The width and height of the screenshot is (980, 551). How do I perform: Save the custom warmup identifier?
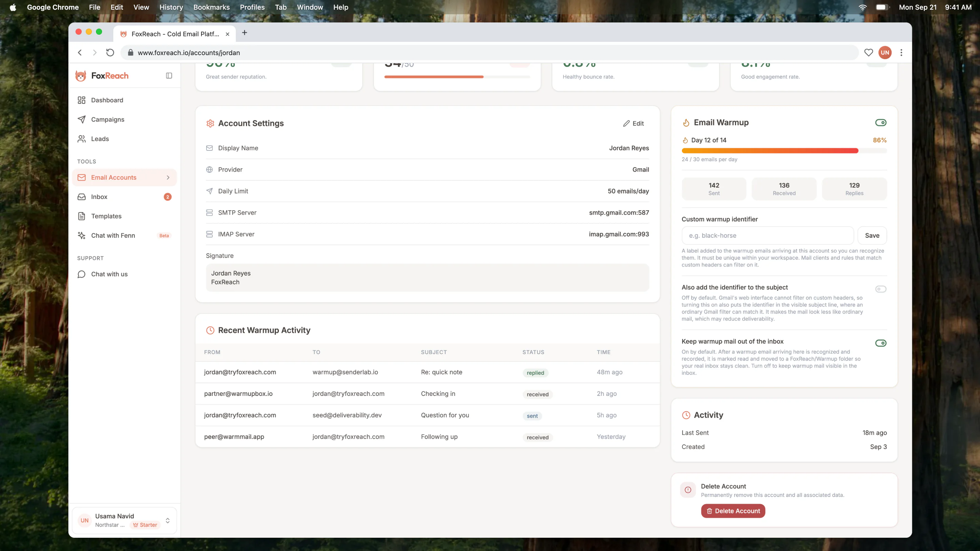coord(872,235)
